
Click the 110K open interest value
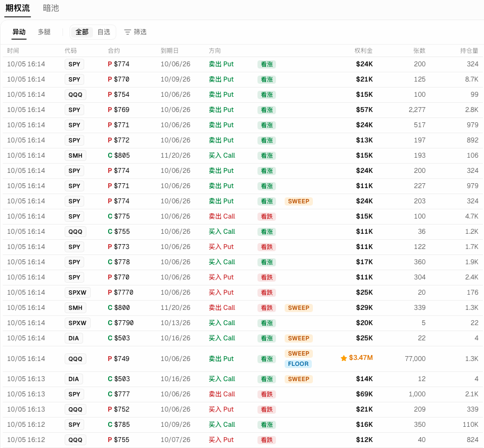pos(470,425)
